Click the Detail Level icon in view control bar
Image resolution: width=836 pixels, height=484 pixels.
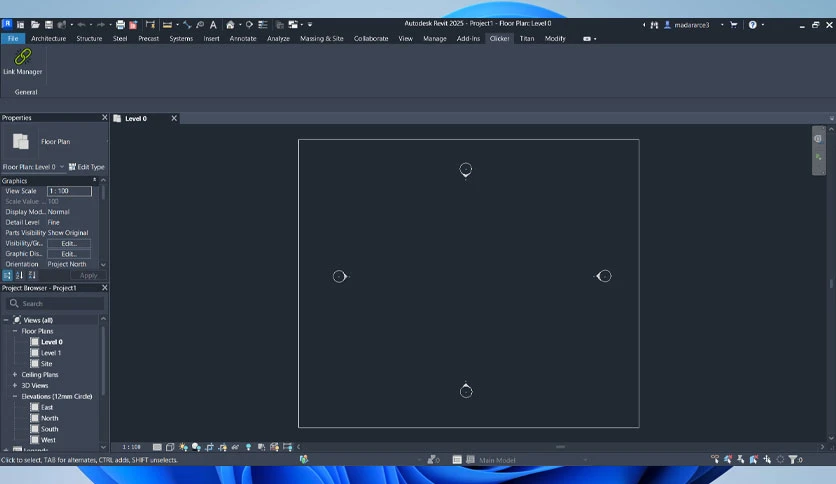tap(157, 447)
